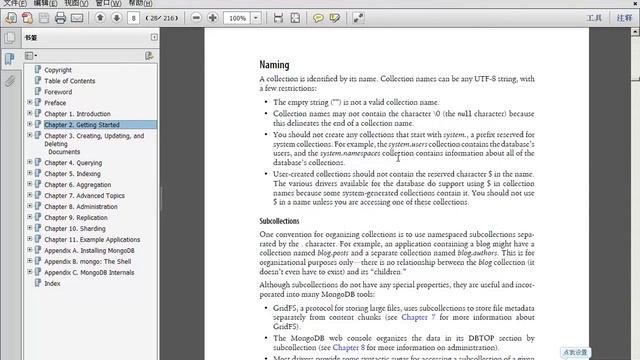Viewport: 640px width, 360px height.
Task: Click the save file icon
Action: (x=44, y=18)
